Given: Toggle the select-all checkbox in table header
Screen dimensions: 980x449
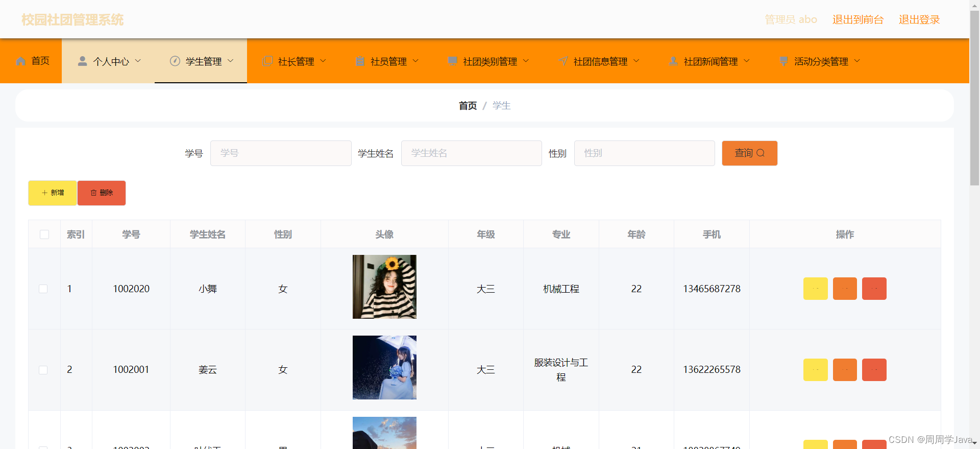Looking at the screenshot, I should pyautogui.click(x=44, y=234).
